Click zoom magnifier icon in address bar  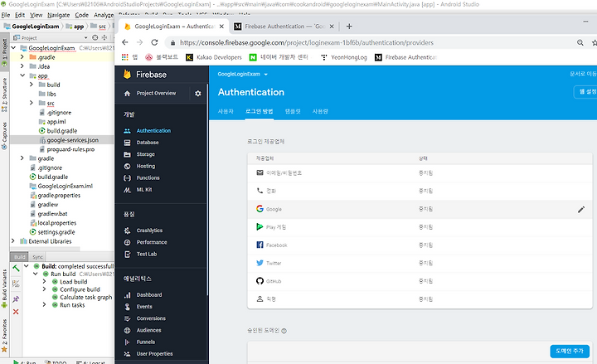point(580,42)
